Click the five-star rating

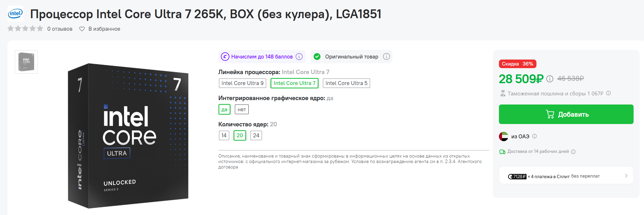25,28
